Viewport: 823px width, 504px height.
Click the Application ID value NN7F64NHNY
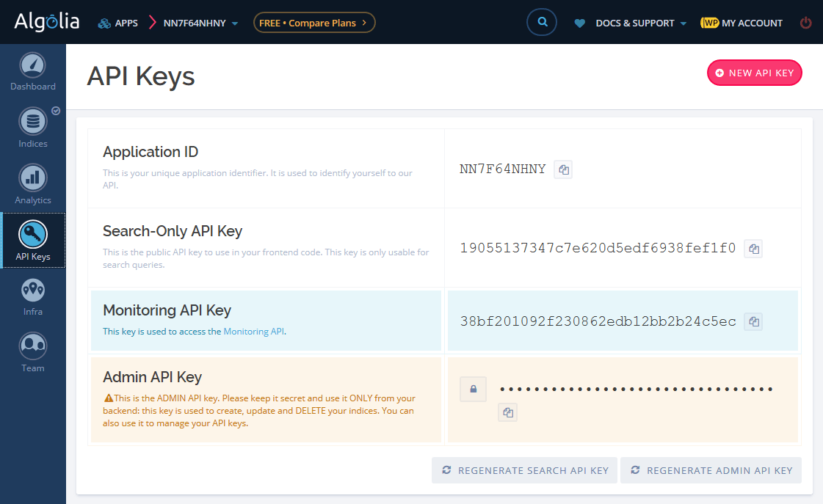tap(502, 169)
